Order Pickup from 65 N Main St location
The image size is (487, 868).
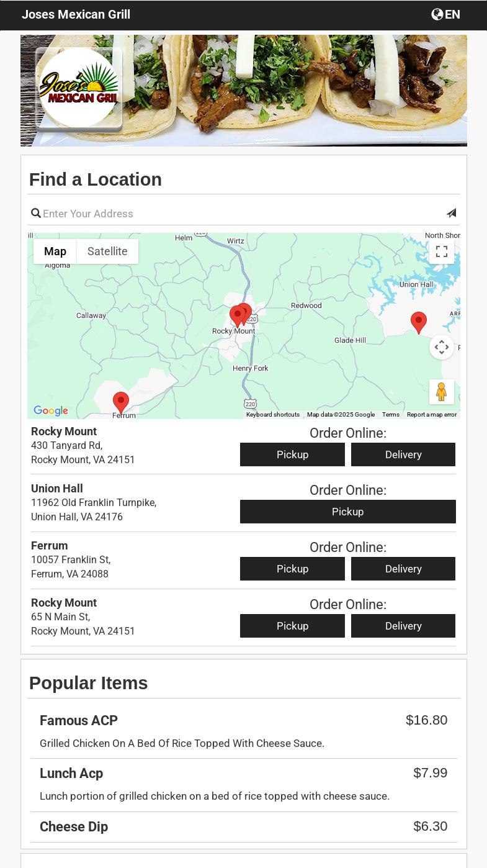292,626
